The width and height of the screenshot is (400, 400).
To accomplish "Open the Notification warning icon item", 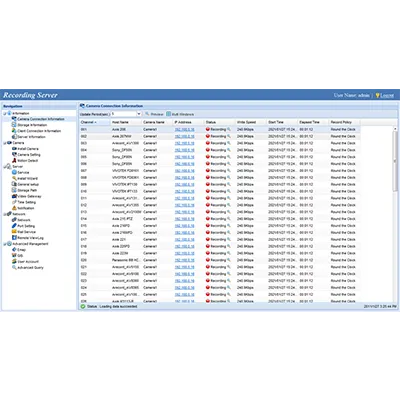I will [x=14, y=208].
